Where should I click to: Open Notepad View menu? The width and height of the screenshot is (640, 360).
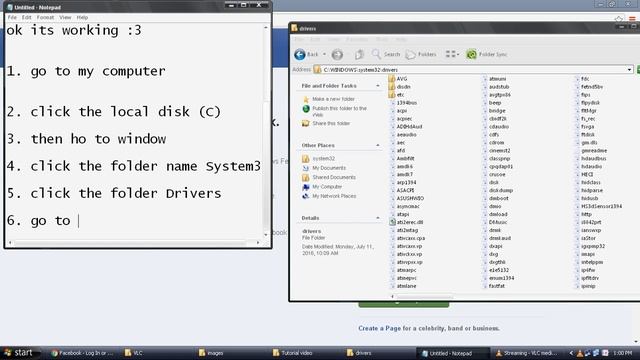tap(65, 18)
